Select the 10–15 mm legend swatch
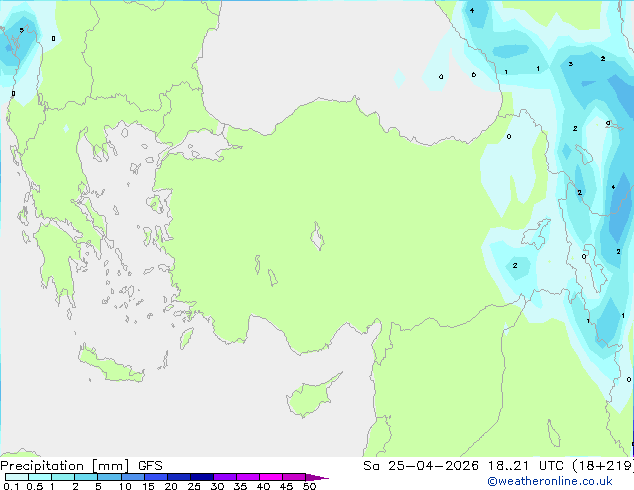Image resolution: width=634 pixels, height=490 pixels. tap(133, 477)
